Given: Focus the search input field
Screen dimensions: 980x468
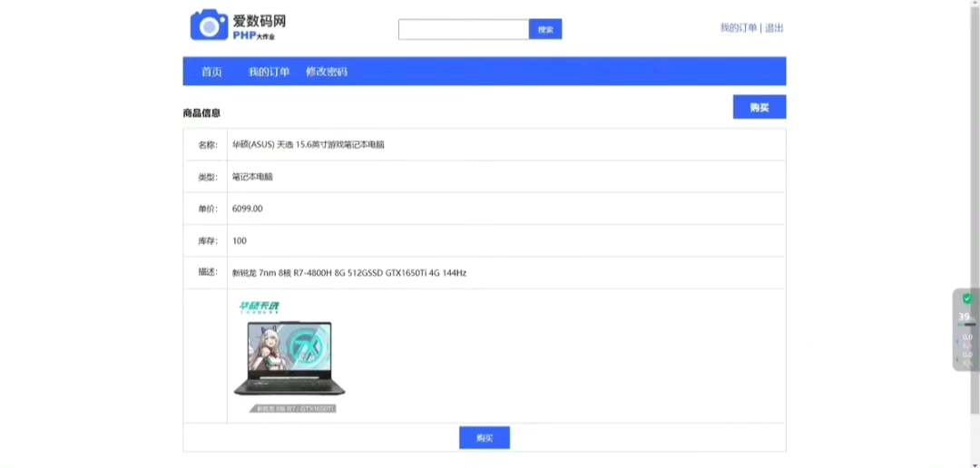Looking at the screenshot, I should pyautogui.click(x=464, y=29).
